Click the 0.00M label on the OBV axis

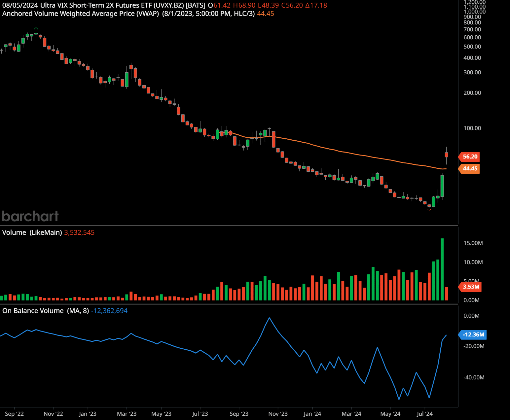[x=471, y=316]
